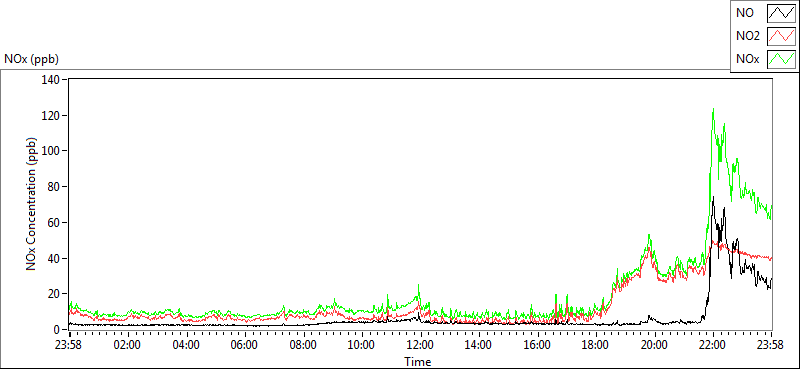Click the green NOx bump near 20:00
This screenshot has height=369, width=800.
[x=649, y=235]
